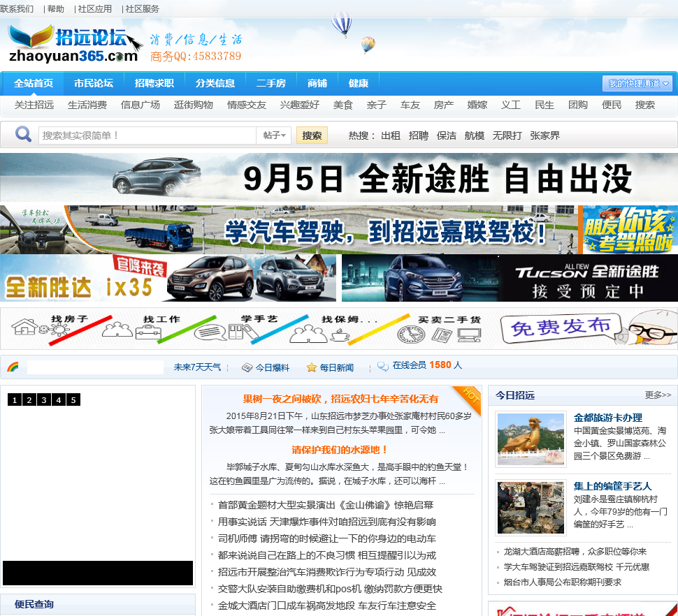Select 逛街购物 in the submenu

click(x=194, y=105)
